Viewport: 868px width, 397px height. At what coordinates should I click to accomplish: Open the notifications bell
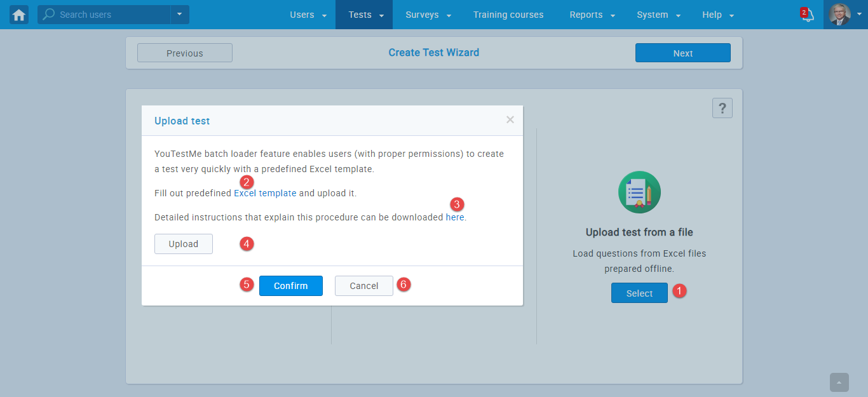pyautogui.click(x=808, y=15)
